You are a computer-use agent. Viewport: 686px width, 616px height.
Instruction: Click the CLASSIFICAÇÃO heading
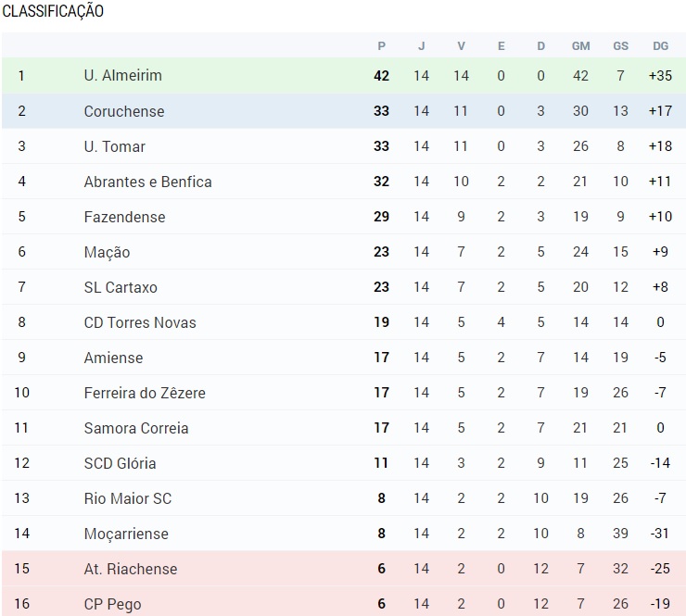[x=53, y=12]
